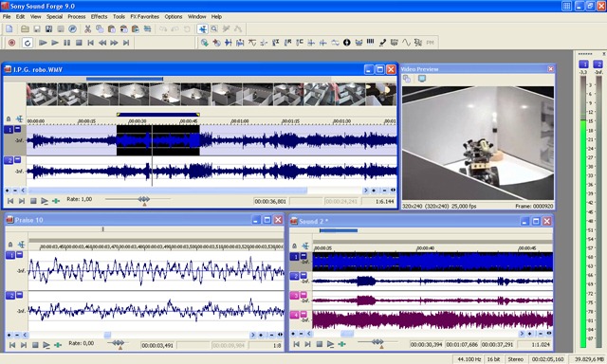This screenshot has height=364, width=607.
Task: Click the 44.100 Hz sample rate in status bar
Action: tap(469, 359)
